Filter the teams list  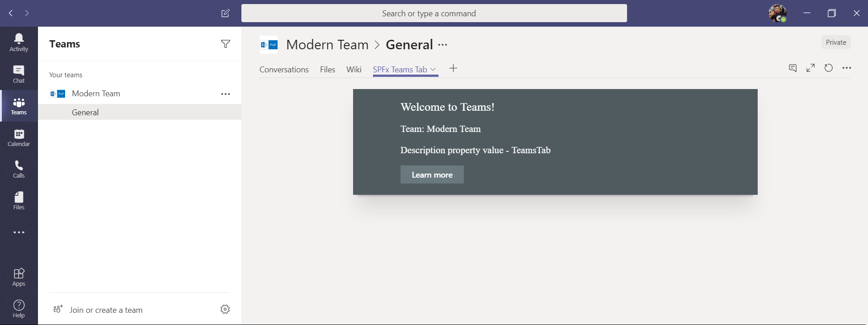point(225,44)
